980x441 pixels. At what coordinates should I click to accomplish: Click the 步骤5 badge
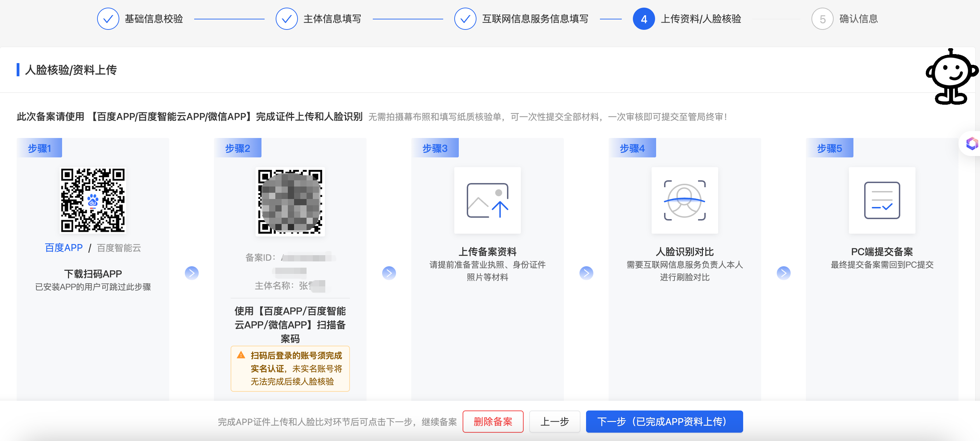click(829, 148)
